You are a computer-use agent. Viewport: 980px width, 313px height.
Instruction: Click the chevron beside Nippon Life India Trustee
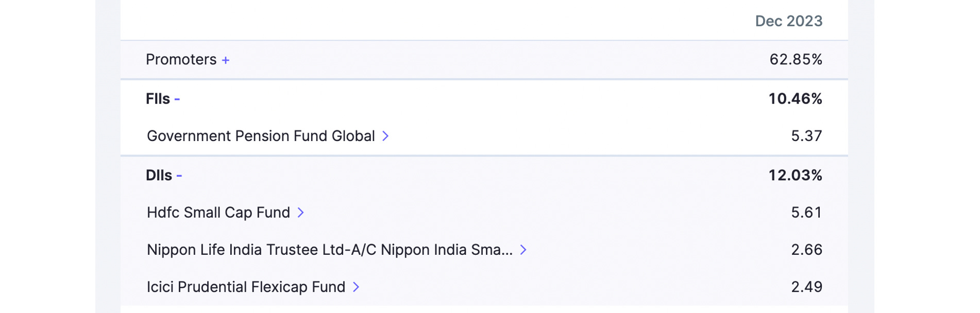(x=524, y=250)
